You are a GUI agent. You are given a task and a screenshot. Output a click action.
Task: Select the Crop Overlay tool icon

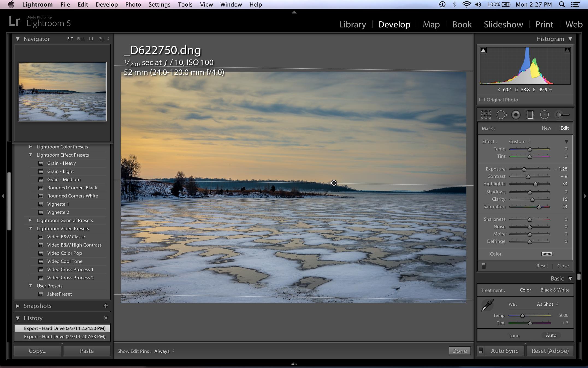coord(486,115)
